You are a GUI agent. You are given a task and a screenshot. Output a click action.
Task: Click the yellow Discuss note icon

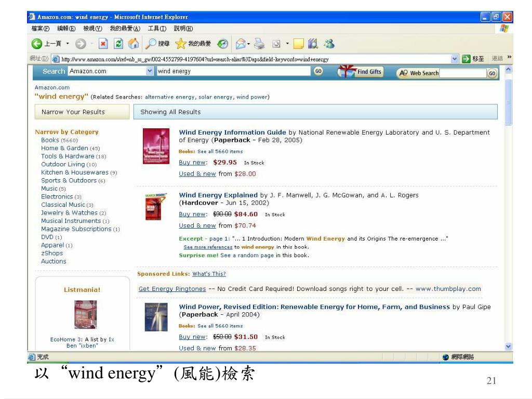click(x=298, y=44)
